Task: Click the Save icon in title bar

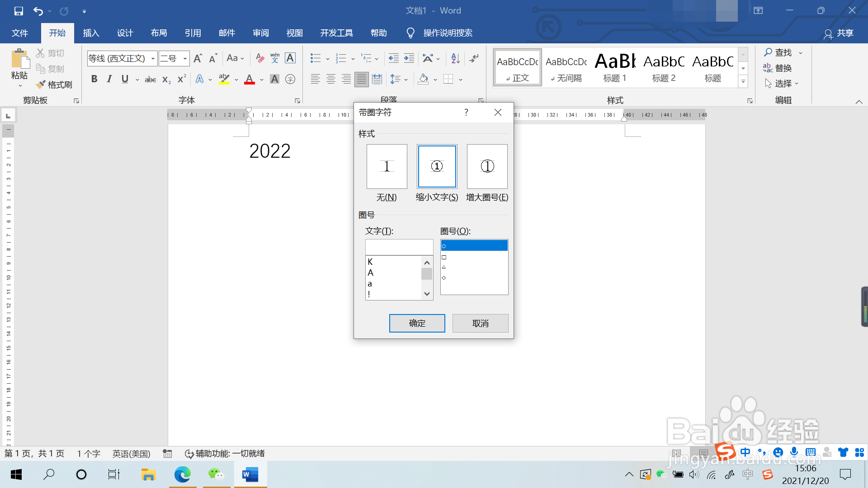Action: tap(19, 11)
